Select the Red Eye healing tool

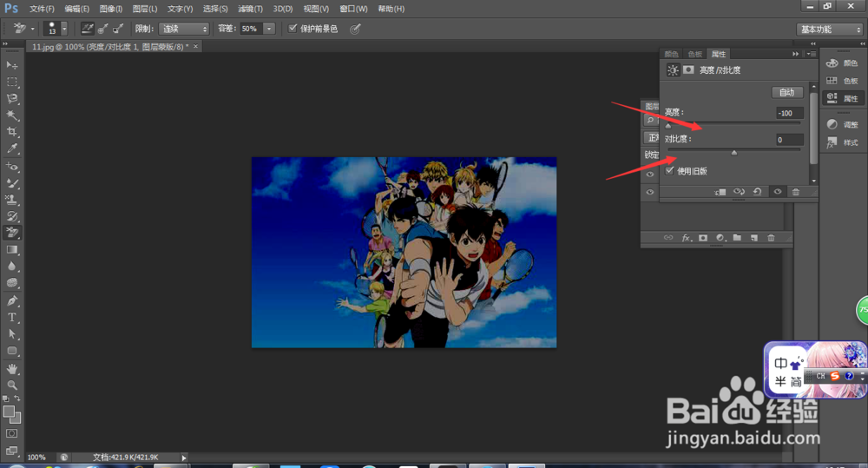(x=11, y=166)
